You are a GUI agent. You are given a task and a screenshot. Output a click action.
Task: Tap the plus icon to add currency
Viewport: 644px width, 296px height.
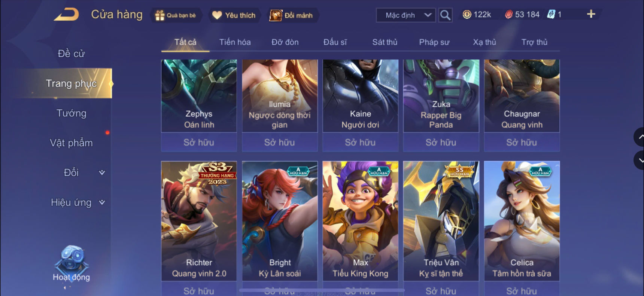coord(591,14)
